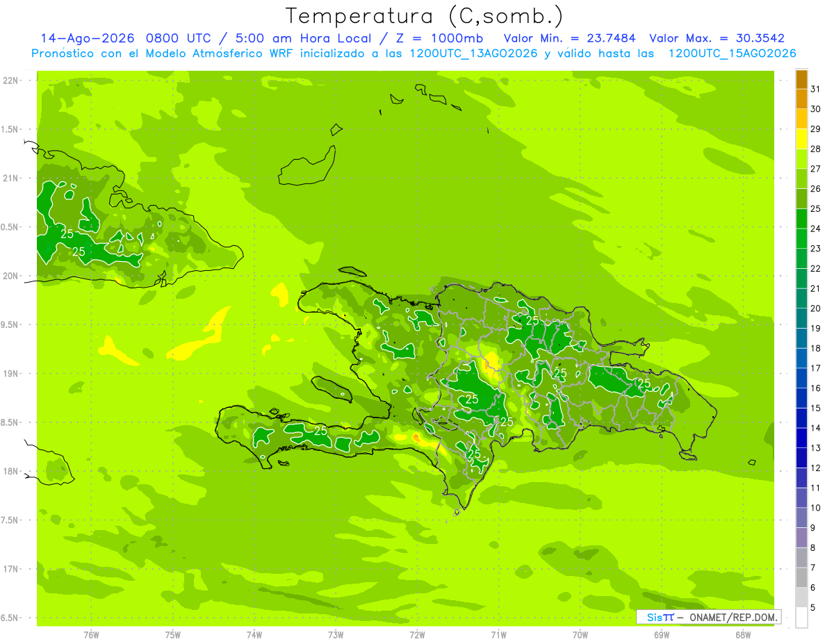The height and width of the screenshot is (644, 834).
Task: Click the color scale label '9'
Action: [x=813, y=528]
